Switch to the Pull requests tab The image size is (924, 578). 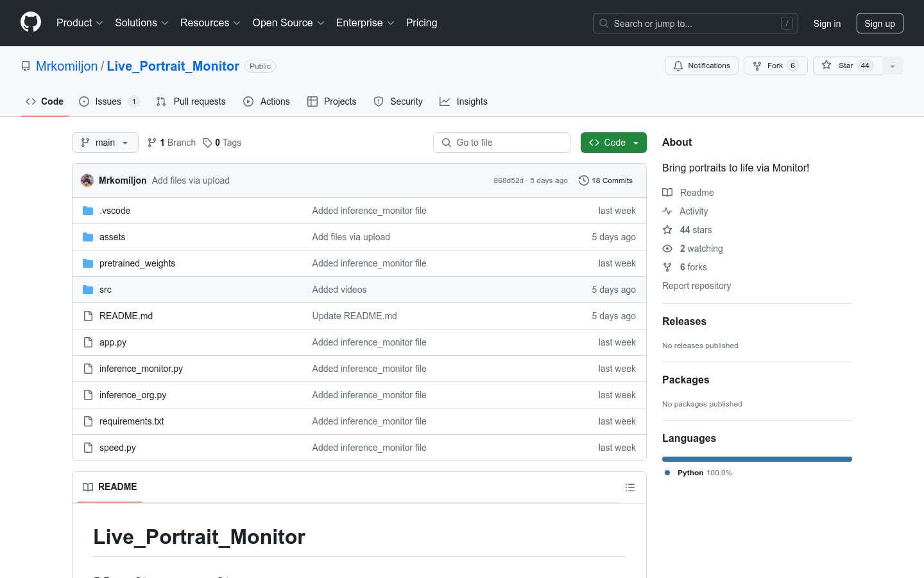click(x=191, y=101)
